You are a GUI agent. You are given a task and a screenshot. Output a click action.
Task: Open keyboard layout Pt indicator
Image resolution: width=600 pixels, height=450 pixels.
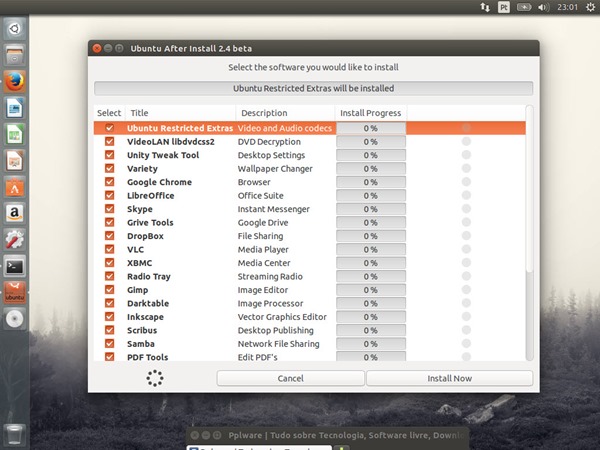(504, 7)
